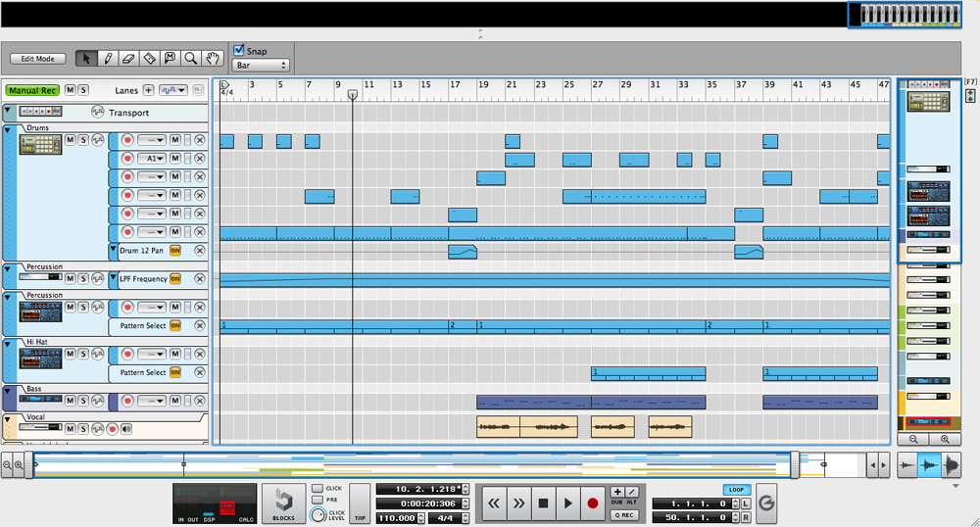
Task: Collapse the Drums track
Action: pyautogui.click(x=8, y=130)
